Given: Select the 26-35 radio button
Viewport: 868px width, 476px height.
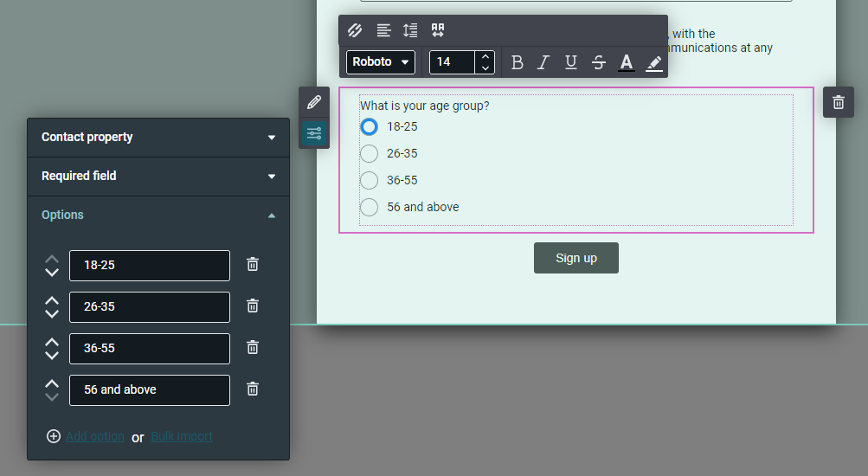Looking at the screenshot, I should click(x=370, y=153).
